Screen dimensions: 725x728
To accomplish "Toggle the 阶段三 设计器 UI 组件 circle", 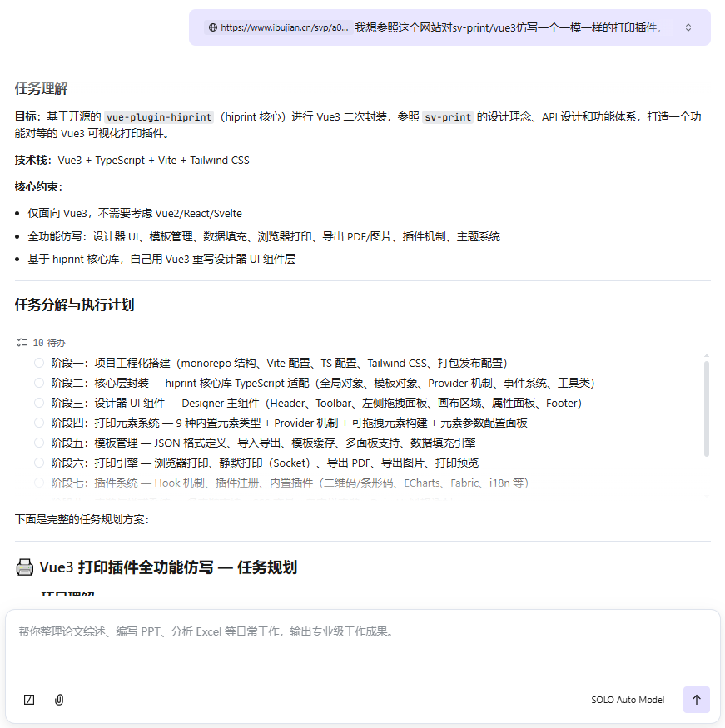I will click(39, 403).
